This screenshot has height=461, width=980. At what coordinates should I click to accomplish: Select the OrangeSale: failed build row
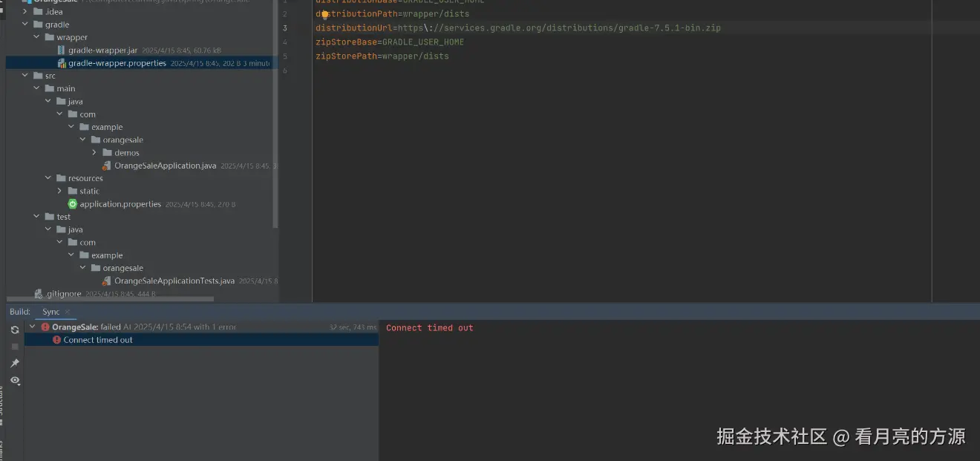pos(201,327)
